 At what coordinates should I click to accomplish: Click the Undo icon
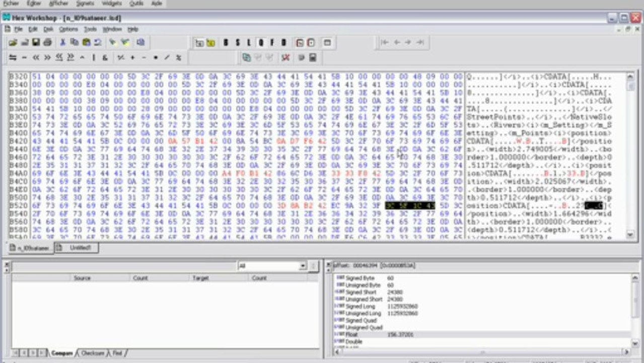98,43
